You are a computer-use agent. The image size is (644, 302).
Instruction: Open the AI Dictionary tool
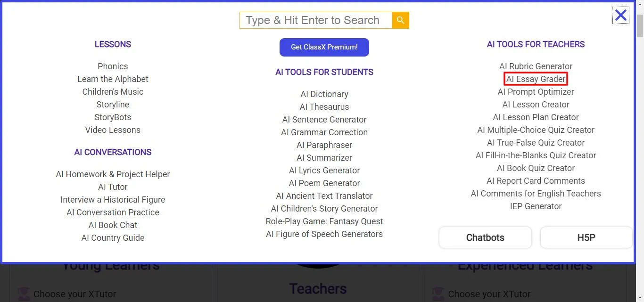(x=324, y=94)
